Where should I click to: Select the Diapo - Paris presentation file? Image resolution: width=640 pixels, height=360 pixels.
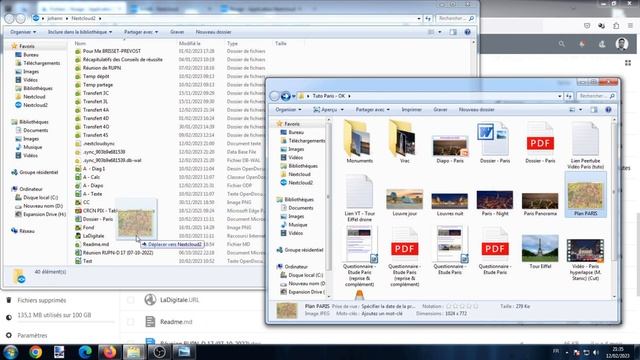click(x=450, y=149)
